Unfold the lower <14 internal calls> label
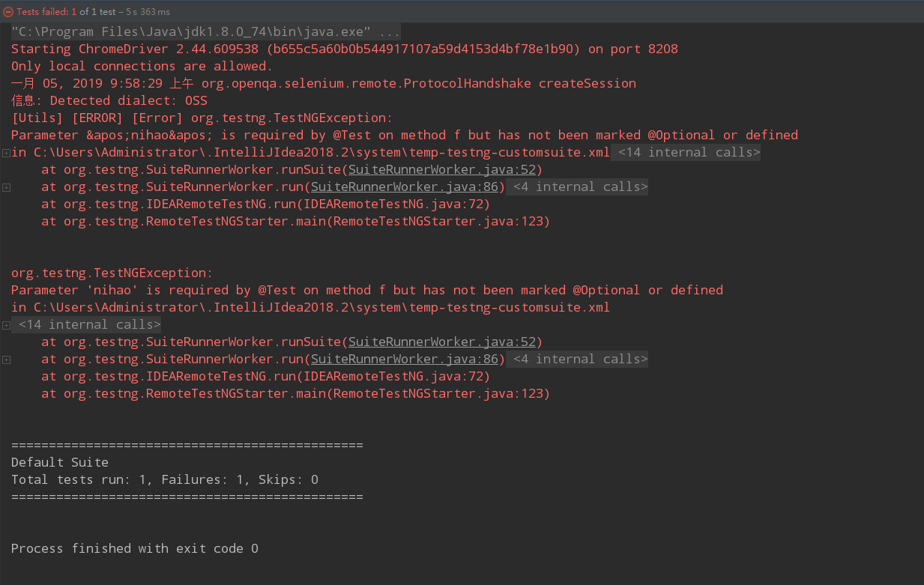 point(89,325)
